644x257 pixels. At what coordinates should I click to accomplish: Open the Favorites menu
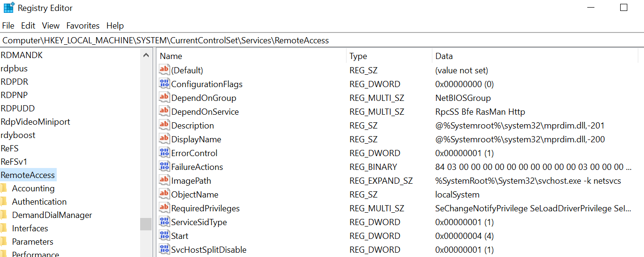[83, 26]
